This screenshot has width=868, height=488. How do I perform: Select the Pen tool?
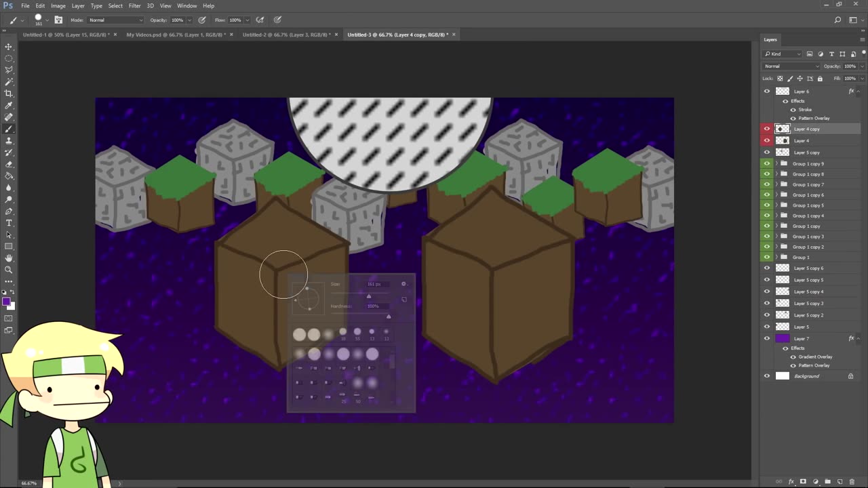click(x=9, y=211)
